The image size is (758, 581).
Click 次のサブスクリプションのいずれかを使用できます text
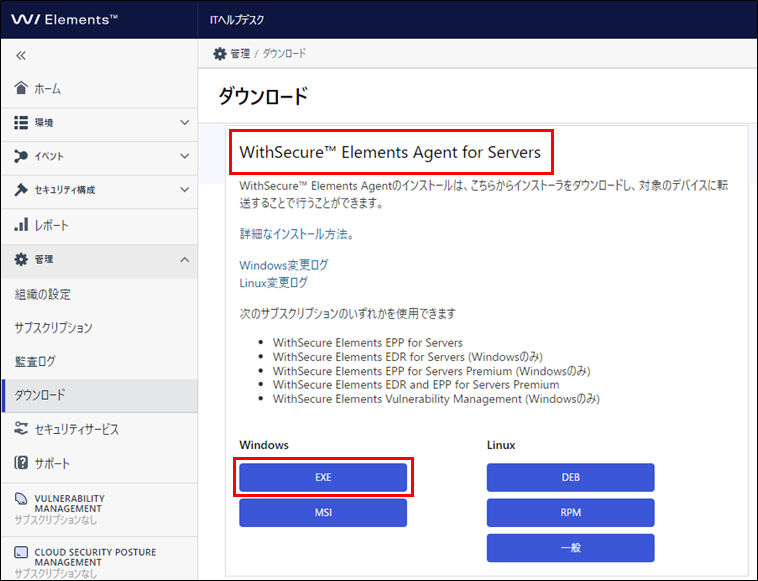(x=348, y=314)
